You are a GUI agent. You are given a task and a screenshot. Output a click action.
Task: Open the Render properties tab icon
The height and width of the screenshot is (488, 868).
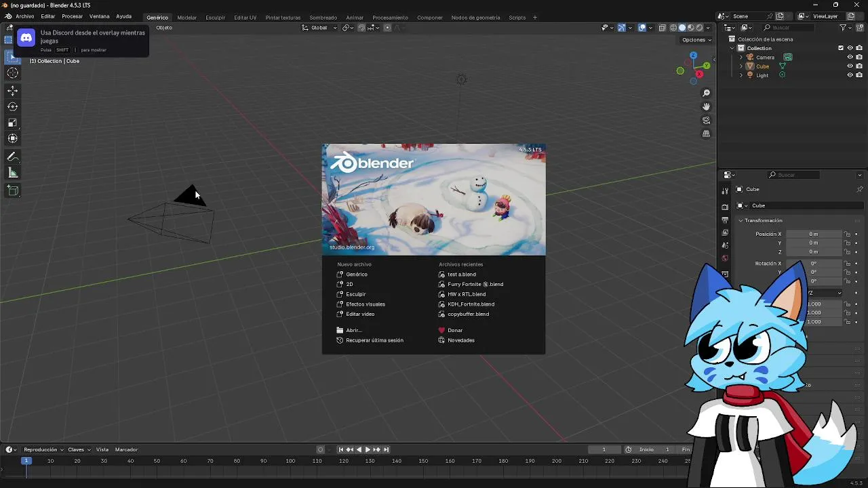coord(725,207)
